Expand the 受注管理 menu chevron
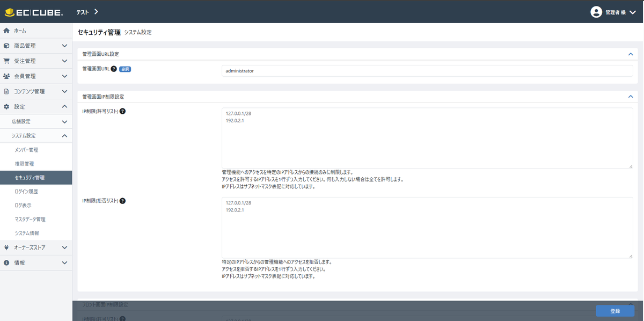644x321 pixels. tap(64, 61)
